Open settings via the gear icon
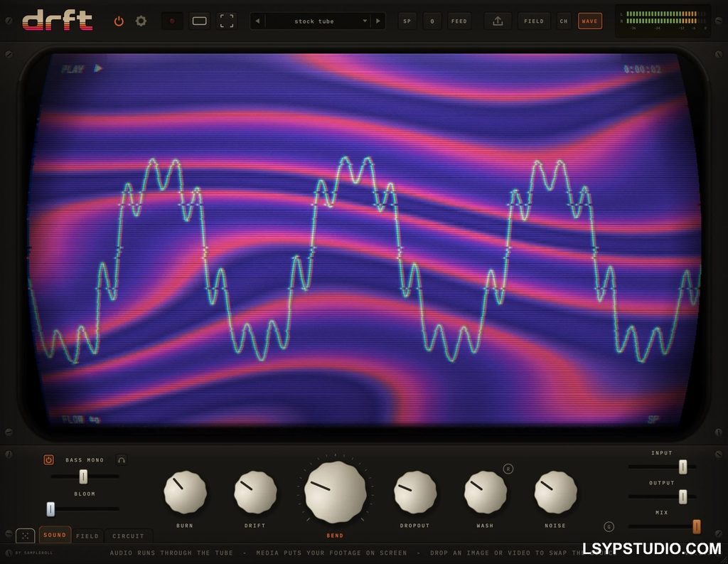Viewport: 728px width, 564px height. click(141, 21)
